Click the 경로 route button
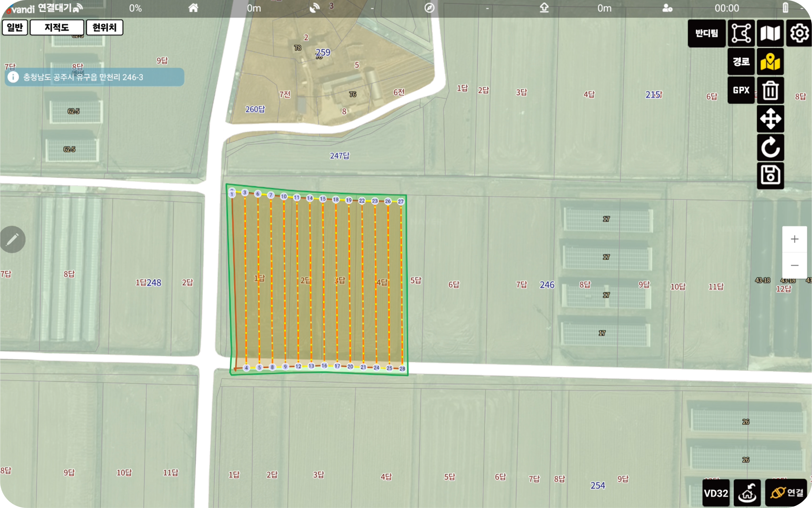812x508 pixels. click(x=741, y=62)
